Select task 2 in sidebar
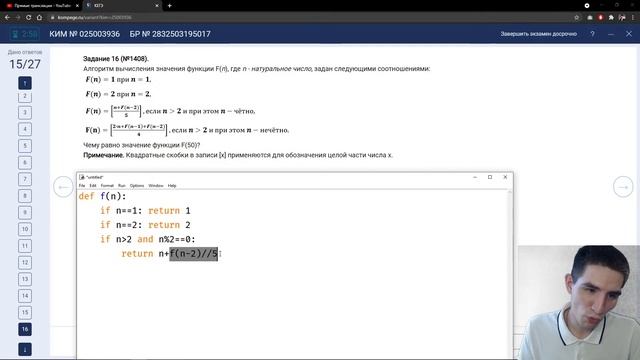The height and width of the screenshot is (360, 640). coord(25,96)
